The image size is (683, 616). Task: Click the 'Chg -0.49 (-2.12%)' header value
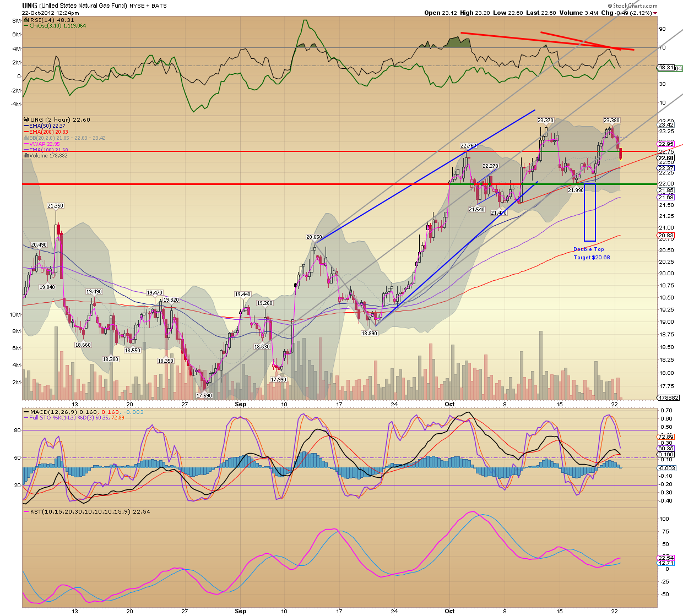pos(626,13)
